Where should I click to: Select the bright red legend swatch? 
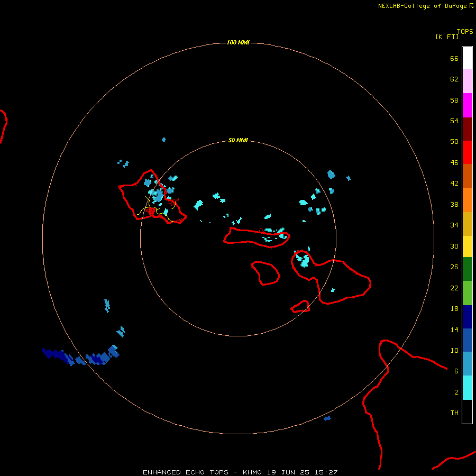tap(467, 152)
